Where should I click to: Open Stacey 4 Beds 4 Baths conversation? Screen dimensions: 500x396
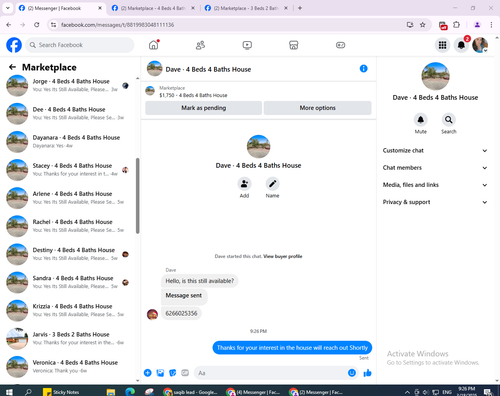click(x=68, y=170)
